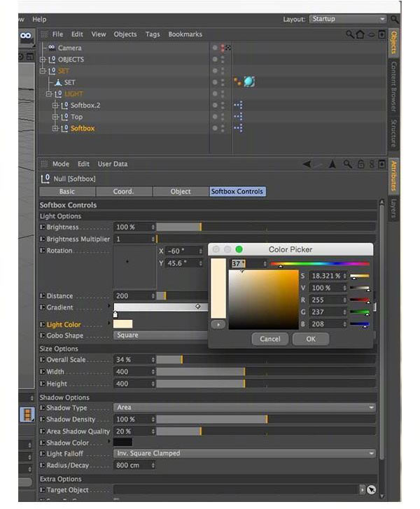The height and width of the screenshot is (509, 420).
Task: Select the cyan material tag on SET
Action: point(249,82)
